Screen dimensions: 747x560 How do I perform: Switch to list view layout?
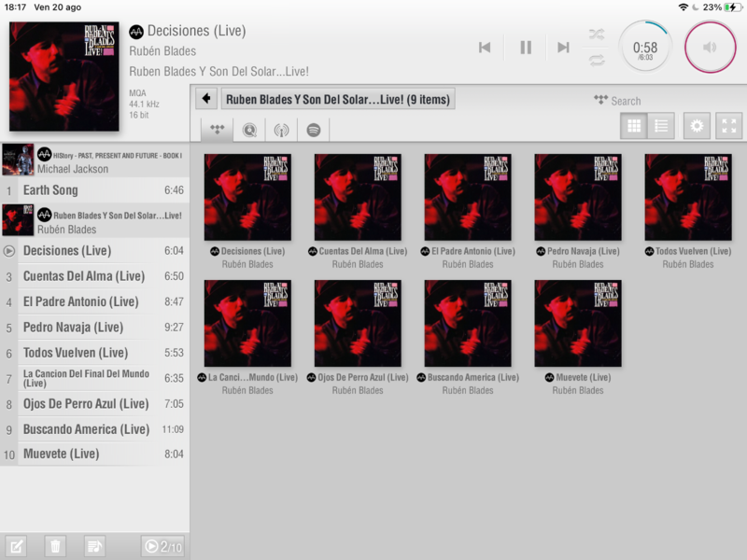pos(661,126)
